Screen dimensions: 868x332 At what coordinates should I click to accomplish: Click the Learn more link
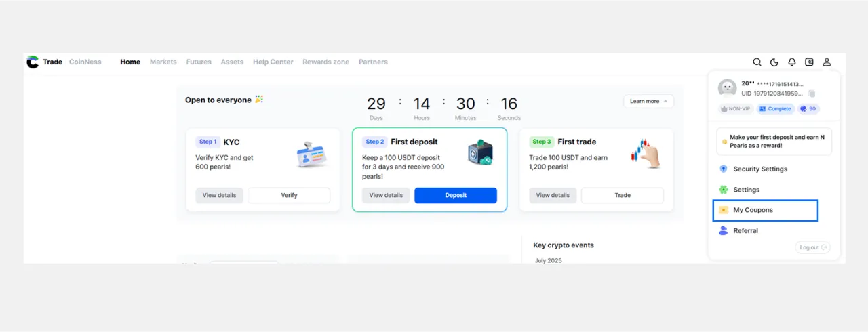(x=648, y=101)
